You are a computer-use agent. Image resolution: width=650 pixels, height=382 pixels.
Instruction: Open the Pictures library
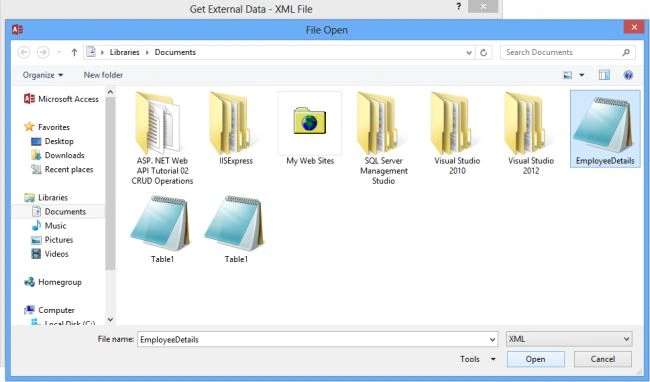[52, 240]
